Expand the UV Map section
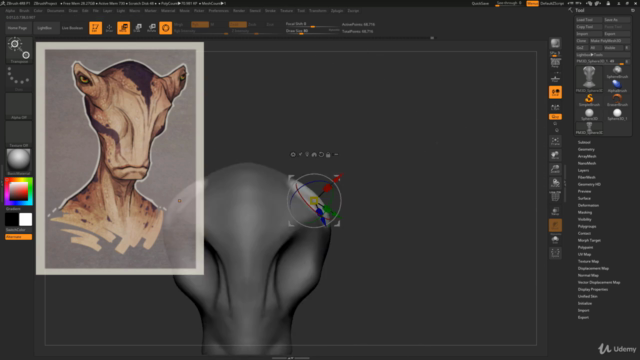 pos(584,254)
